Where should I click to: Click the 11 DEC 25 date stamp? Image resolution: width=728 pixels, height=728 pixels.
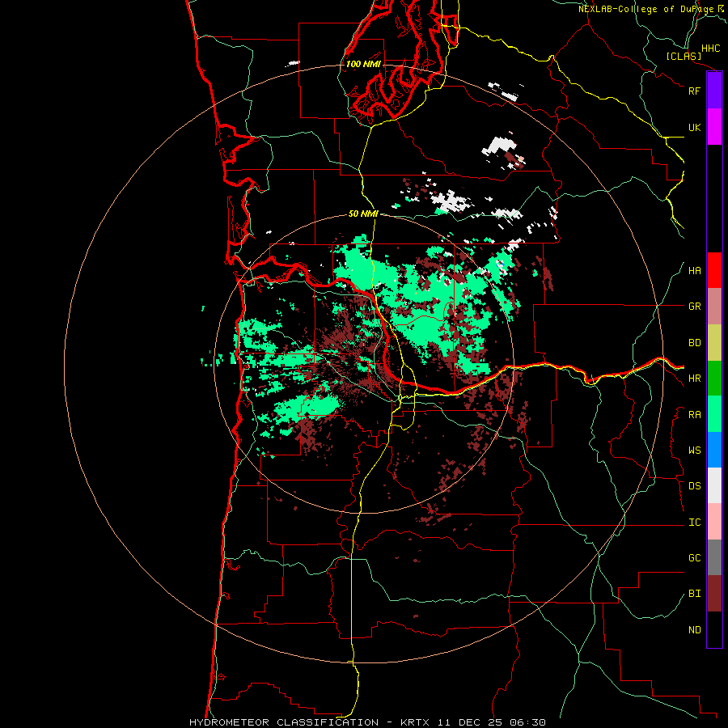[472, 722]
